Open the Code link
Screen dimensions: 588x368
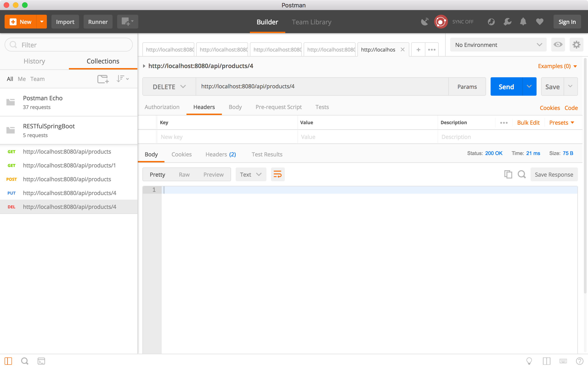click(x=571, y=108)
